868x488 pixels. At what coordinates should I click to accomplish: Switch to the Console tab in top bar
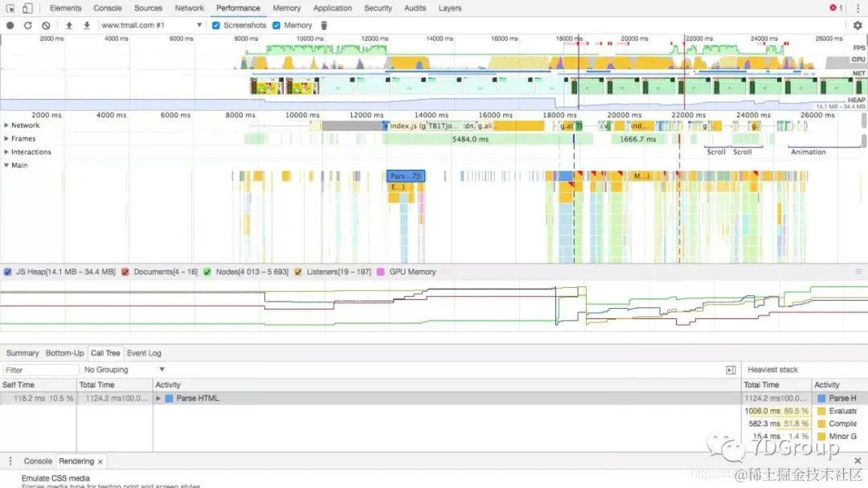point(108,8)
